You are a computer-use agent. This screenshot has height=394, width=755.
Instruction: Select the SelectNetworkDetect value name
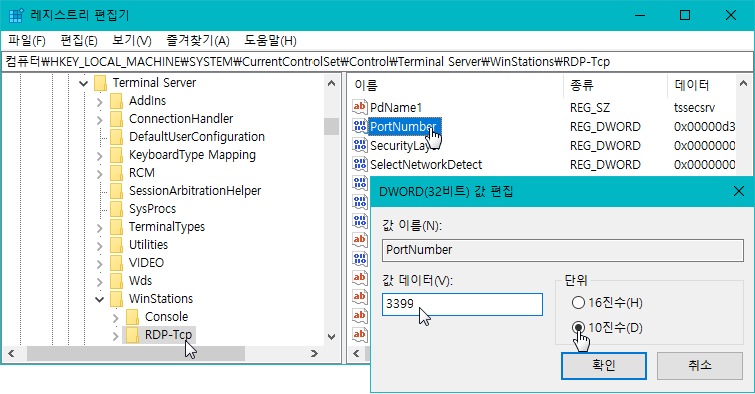pos(426,165)
